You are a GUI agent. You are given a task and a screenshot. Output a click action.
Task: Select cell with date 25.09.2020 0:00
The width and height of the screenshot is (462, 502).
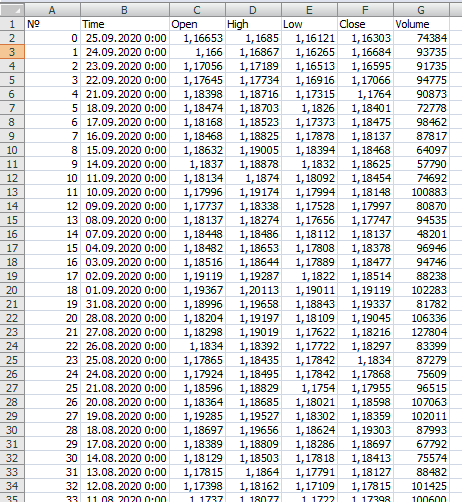pyautogui.click(x=125, y=38)
